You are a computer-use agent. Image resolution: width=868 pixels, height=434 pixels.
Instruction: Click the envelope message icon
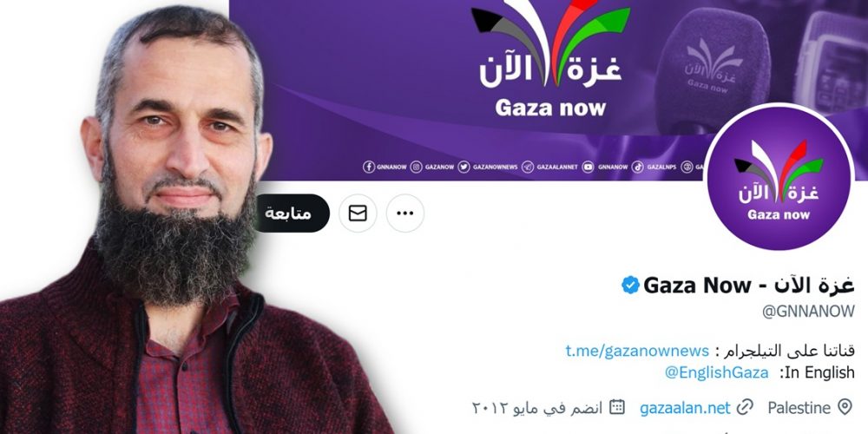[358, 214]
